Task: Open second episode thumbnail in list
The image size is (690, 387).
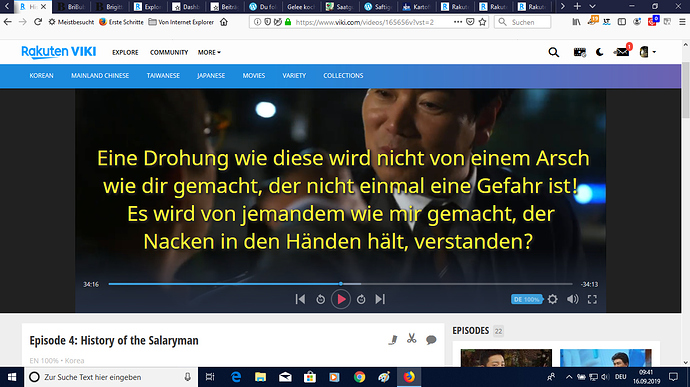Action: tap(606, 358)
